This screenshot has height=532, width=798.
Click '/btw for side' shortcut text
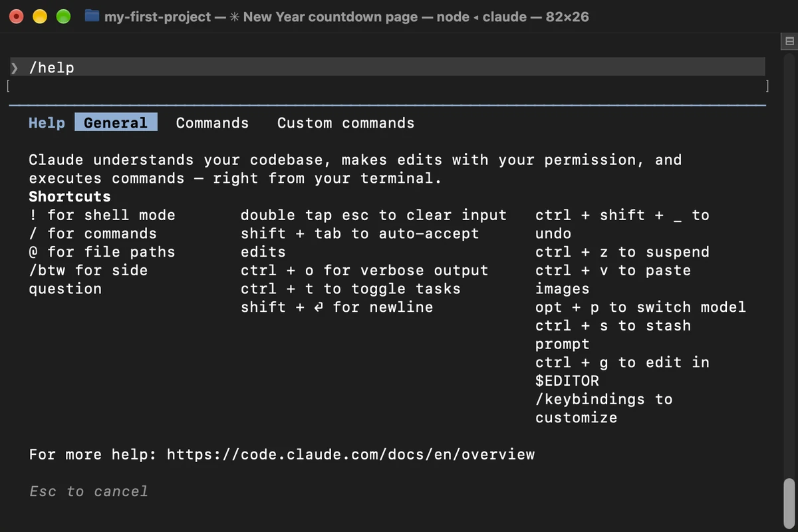[88, 271]
